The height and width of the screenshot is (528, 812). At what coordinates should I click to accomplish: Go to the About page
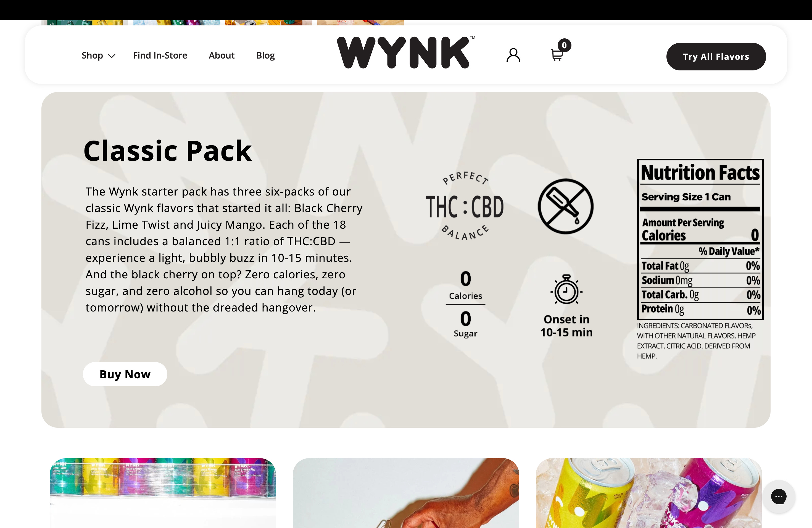click(x=222, y=55)
